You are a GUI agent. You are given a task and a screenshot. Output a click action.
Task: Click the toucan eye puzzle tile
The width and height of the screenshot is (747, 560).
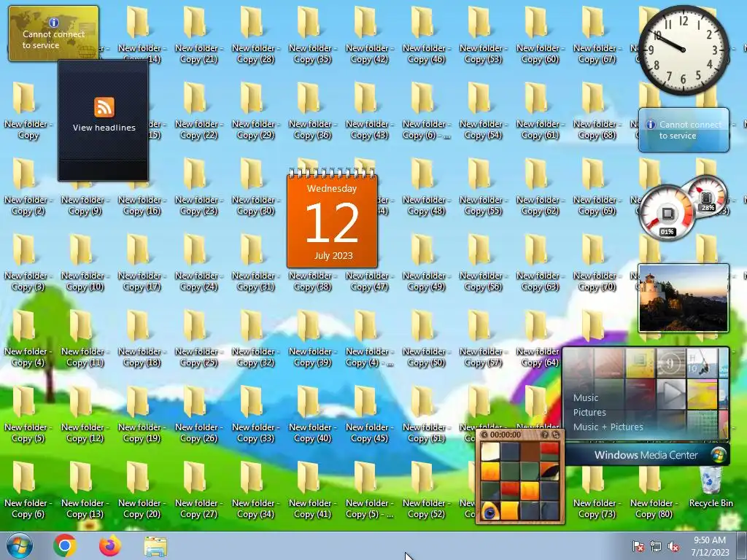[490, 511]
